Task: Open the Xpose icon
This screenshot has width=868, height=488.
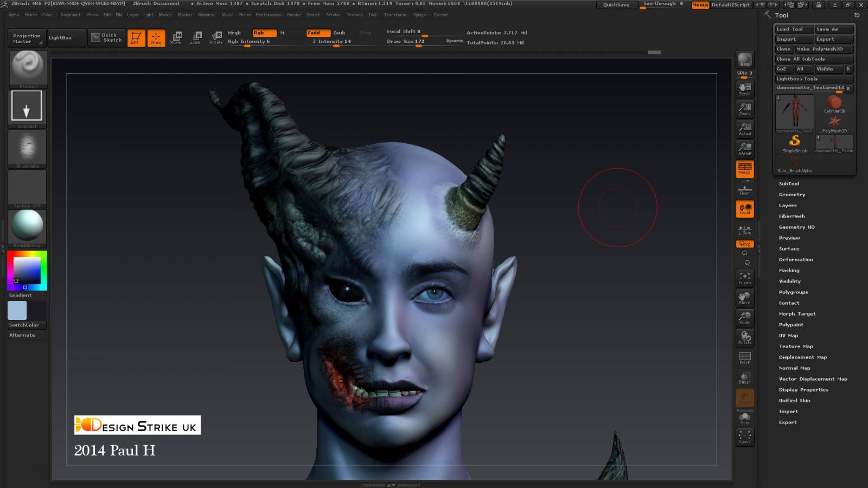Action: [x=745, y=437]
